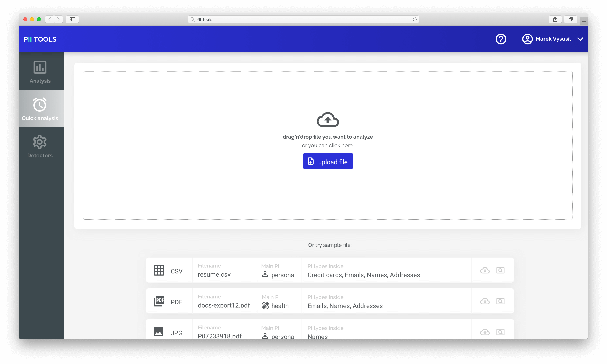Click the PDF file type icon

click(x=159, y=301)
